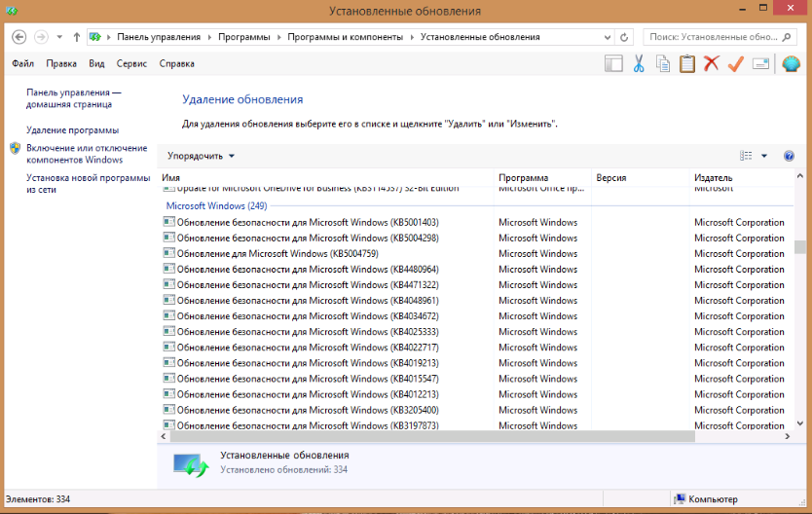The height and width of the screenshot is (514, 812).
Task: Select update KB4480964 row
Action: point(475,269)
